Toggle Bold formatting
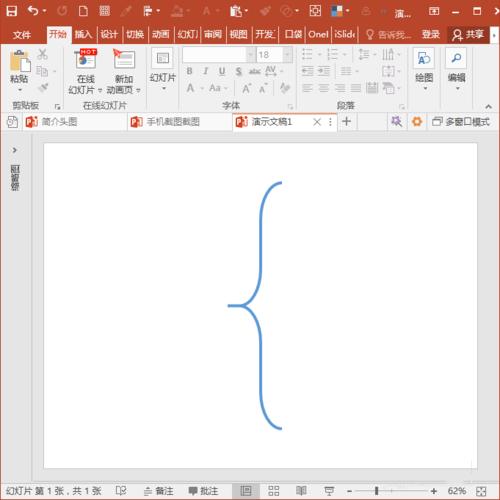Image resolution: width=500 pixels, height=500 pixels. click(x=189, y=71)
